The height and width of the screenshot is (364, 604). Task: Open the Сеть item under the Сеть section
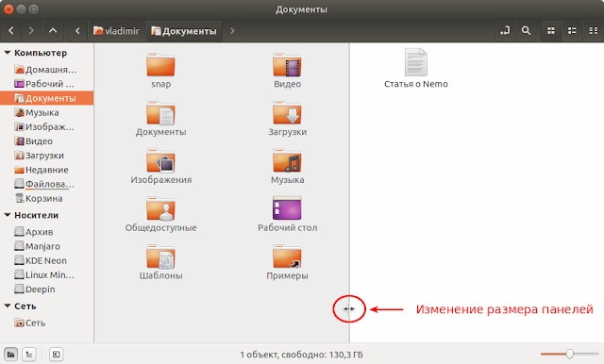click(46, 323)
